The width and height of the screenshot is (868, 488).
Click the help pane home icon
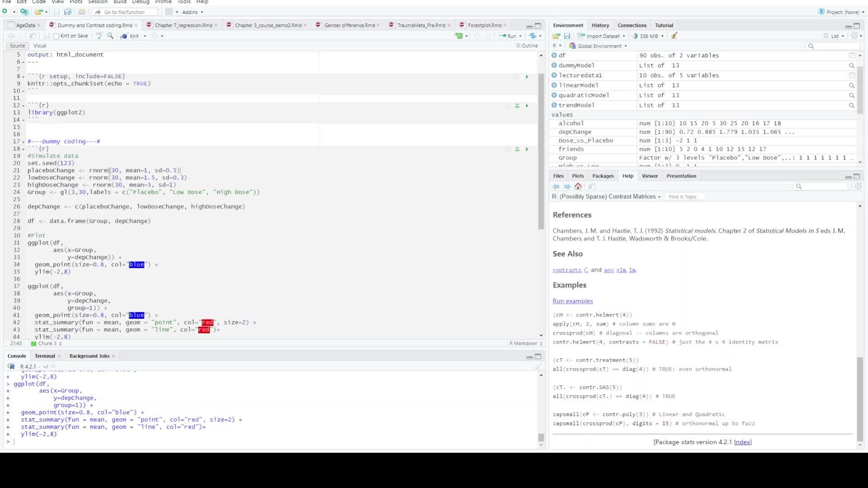578,186
